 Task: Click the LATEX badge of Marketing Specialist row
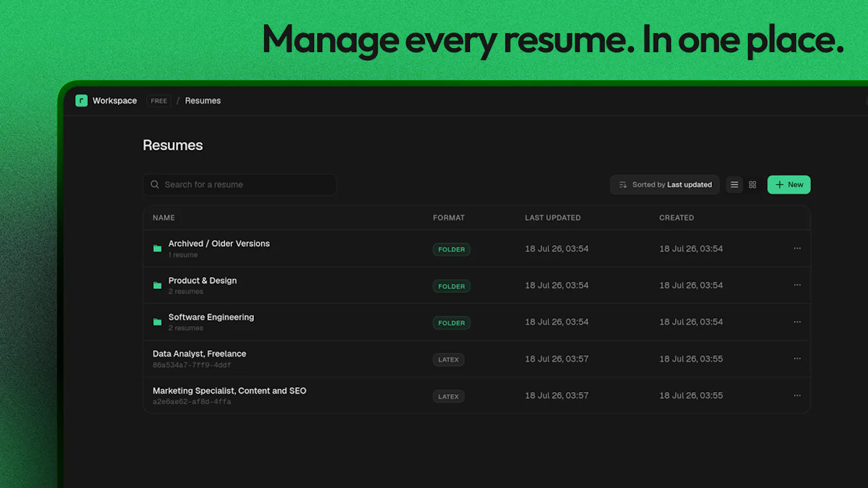(448, 396)
